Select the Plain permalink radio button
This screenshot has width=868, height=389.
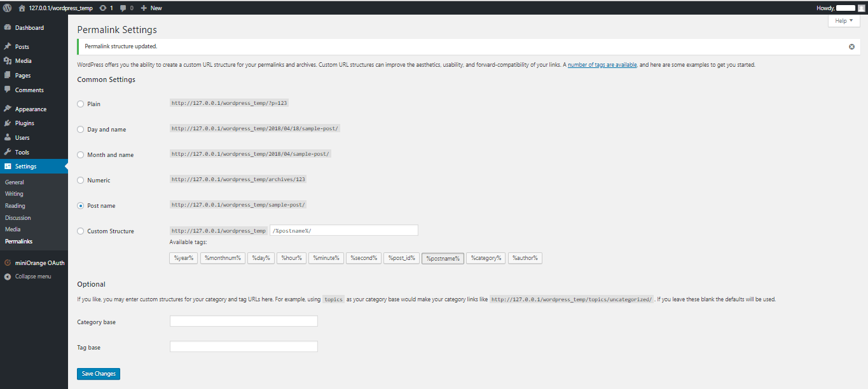[80, 104]
